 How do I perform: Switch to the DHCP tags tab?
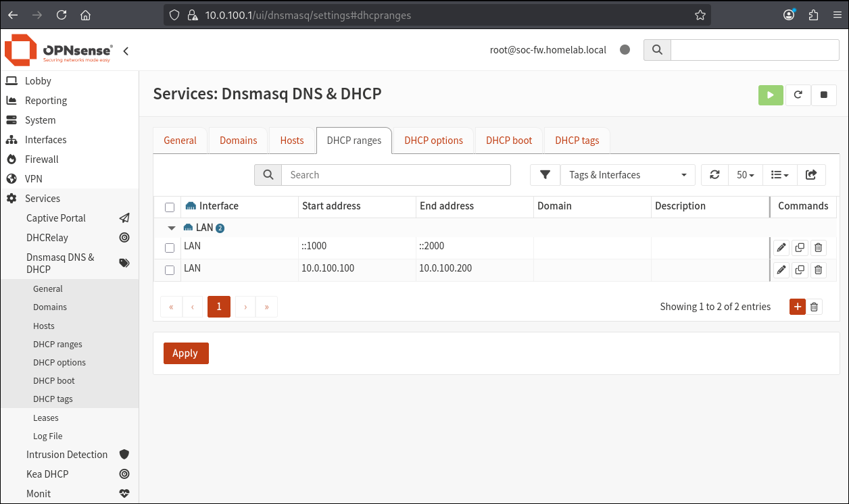pyautogui.click(x=577, y=141)
